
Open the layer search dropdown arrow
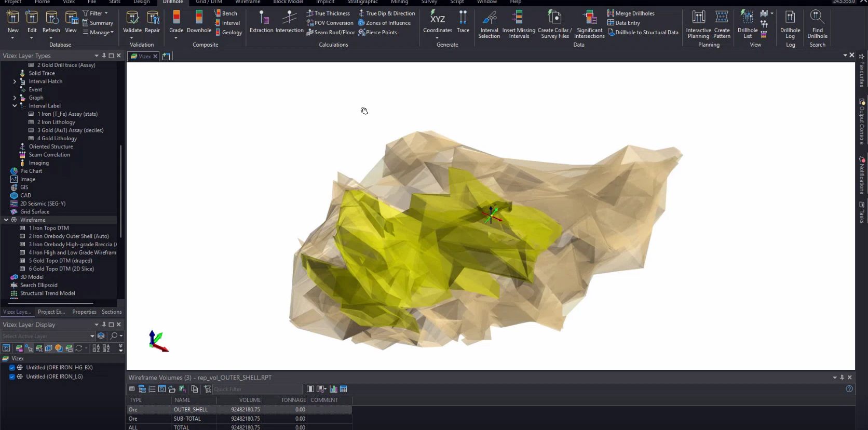[x=121, y=336]
